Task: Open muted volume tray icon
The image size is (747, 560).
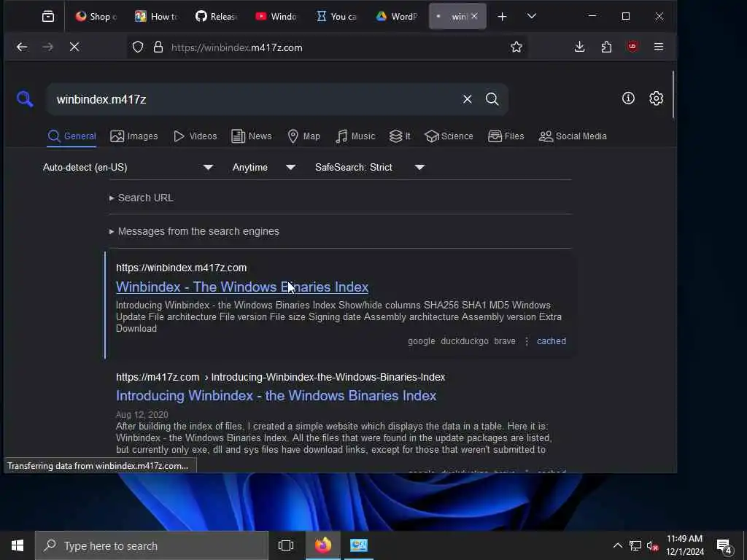Action: (652, 545)
